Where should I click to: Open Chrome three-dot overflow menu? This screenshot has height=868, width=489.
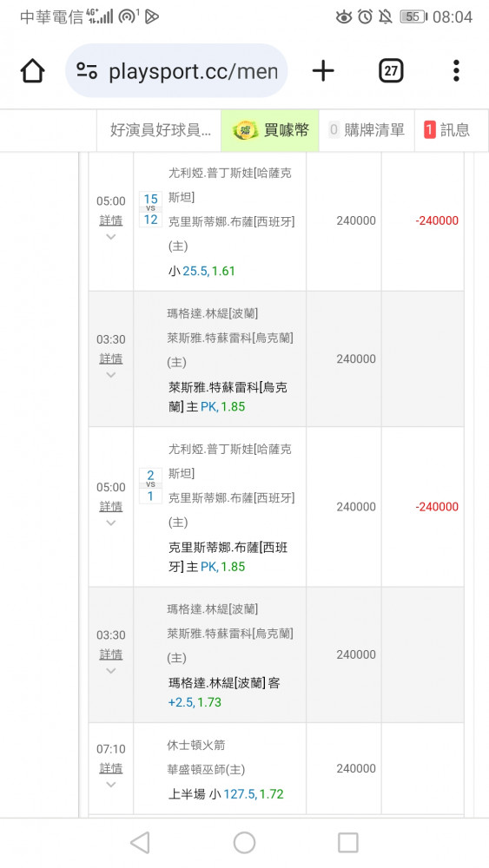coord(456,71)
